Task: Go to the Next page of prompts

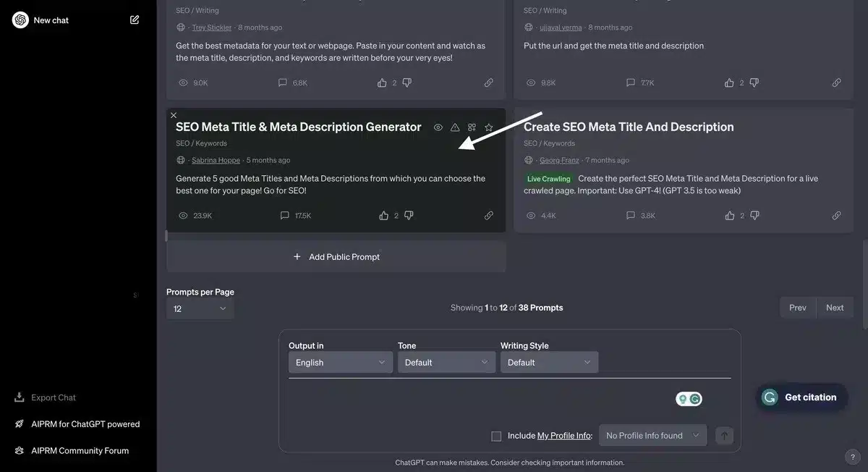Action: (835, 308)
